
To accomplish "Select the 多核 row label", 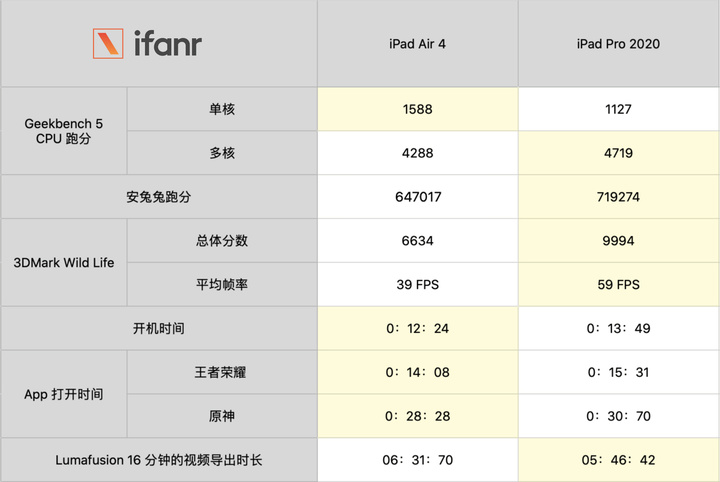I will point(222,153).
